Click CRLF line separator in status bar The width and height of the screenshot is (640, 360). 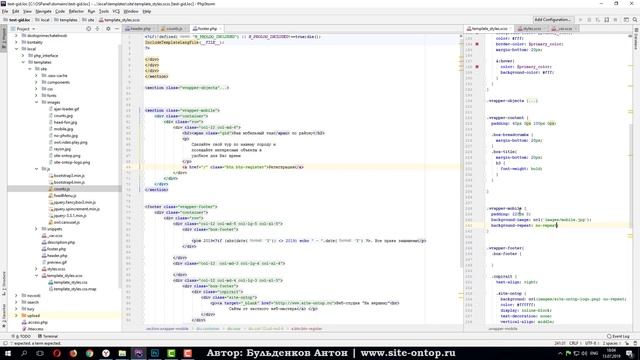(575, 344)
